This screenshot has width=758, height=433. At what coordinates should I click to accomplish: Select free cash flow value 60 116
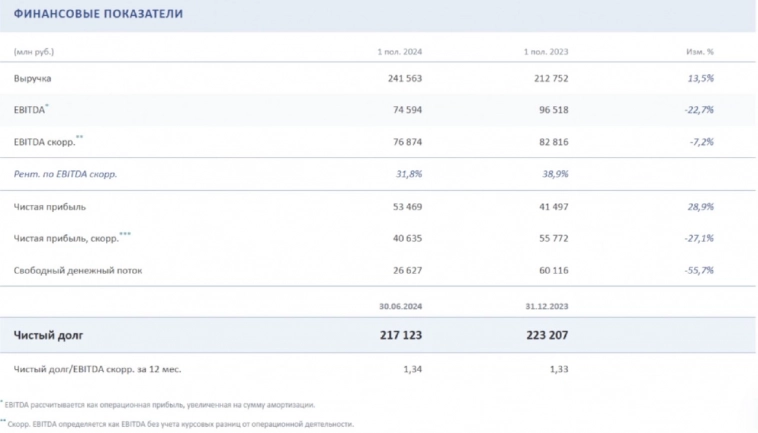pos(549,271)
